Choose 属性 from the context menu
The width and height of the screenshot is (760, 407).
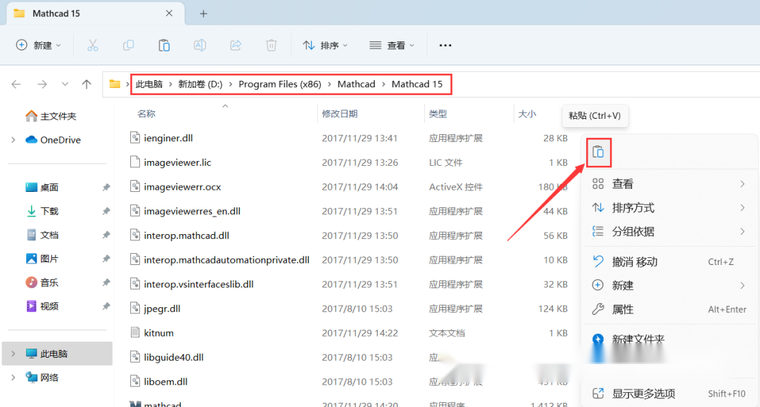(x=623, y=310)
